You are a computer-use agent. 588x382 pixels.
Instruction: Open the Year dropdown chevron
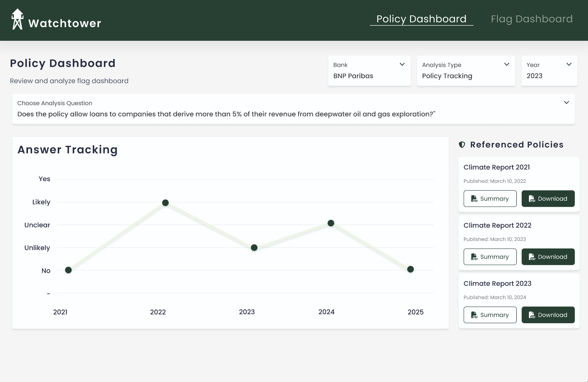569,65
